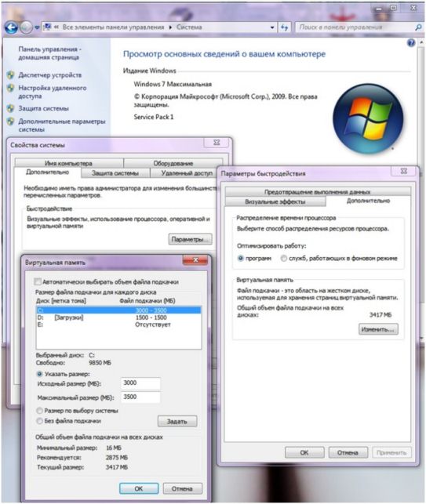Click Параметры... button under Быстродействие
Image resolution: width=426 pixels, height=504 pixels.
point(190,239)
